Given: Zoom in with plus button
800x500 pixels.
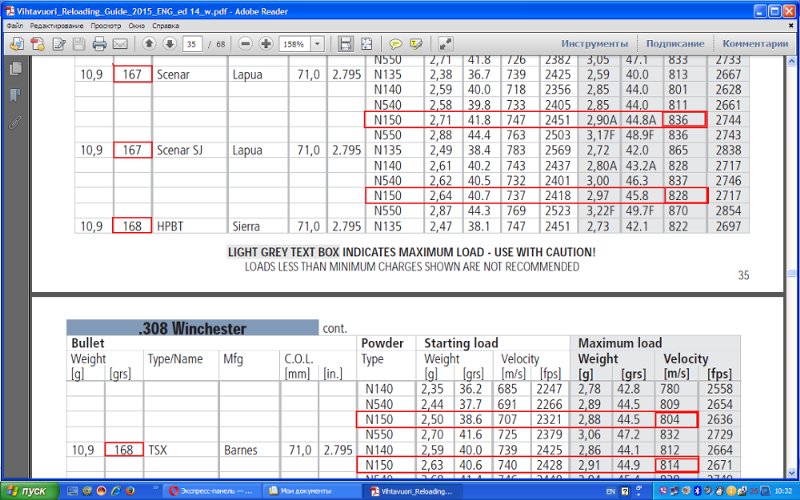Looking at the screenshot, I should pos(266,44).
